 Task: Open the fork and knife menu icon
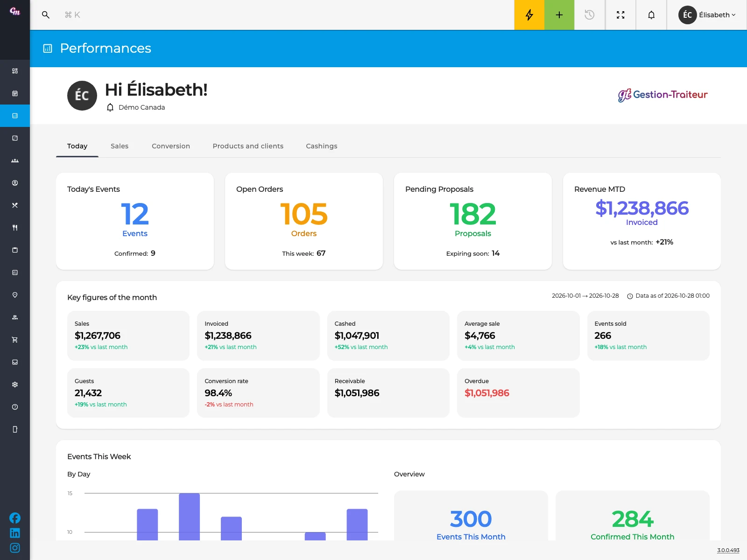pos(15,228)
